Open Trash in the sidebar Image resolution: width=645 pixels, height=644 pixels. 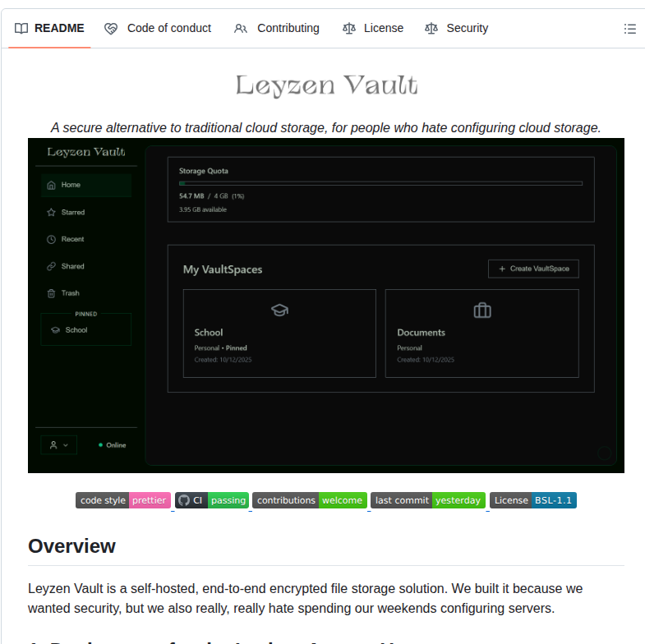[86, 293]
